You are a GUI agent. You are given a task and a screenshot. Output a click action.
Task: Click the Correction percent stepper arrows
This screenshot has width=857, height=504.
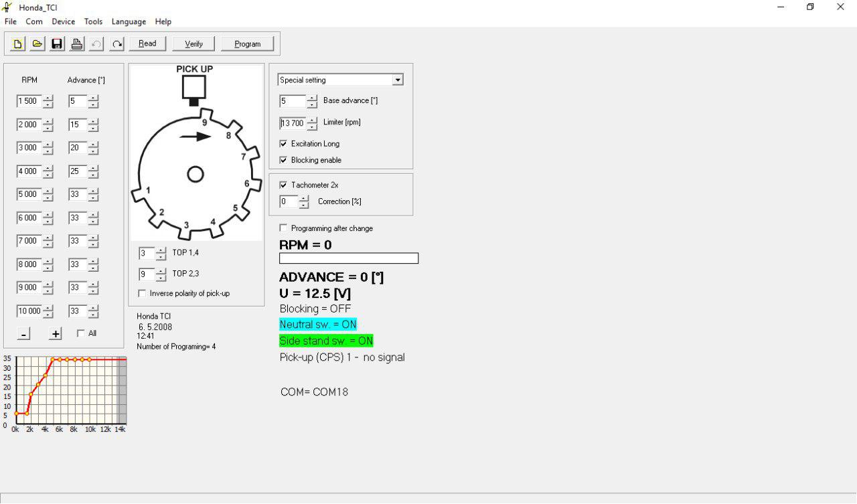[304, 201]
